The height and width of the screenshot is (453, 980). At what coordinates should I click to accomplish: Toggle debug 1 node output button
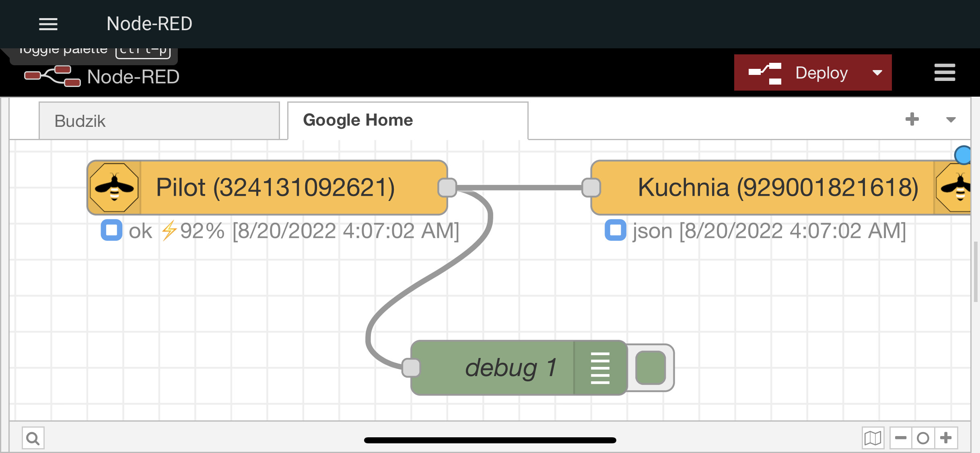coord(651,368)
